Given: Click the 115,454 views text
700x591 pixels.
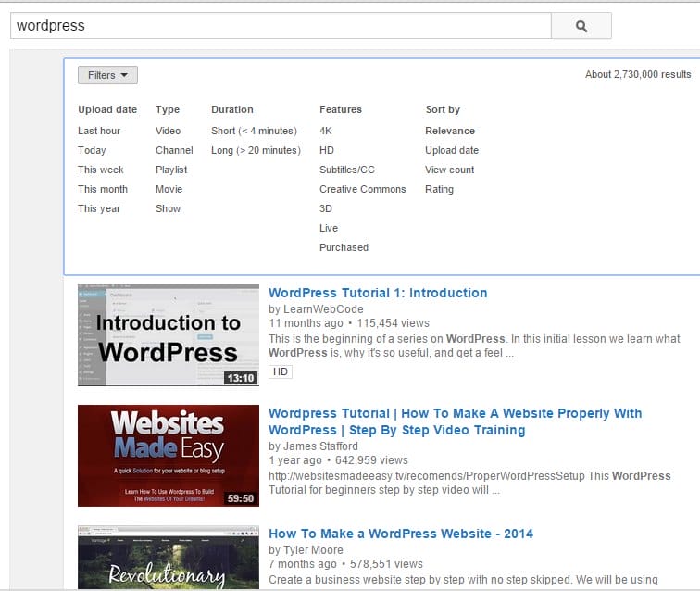Looking at the screenshot, I should (393, 323).
